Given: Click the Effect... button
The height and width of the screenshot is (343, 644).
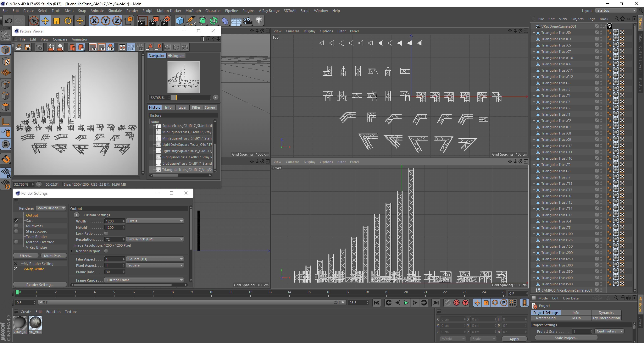Looking at the screenshot, I should (x=26, y=256).
